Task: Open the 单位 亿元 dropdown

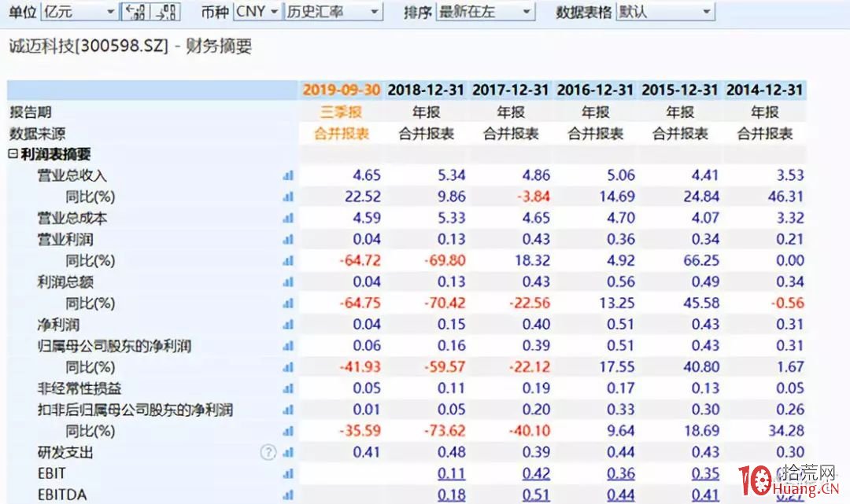Action: click(79, 11)
